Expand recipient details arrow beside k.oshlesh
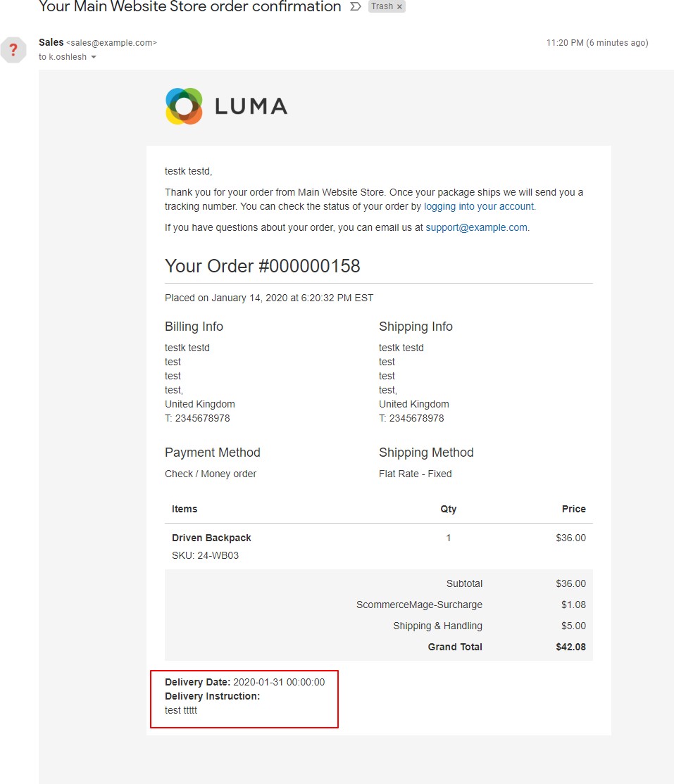The width and height of the screenshot is (674, 784). coord(94,58)
